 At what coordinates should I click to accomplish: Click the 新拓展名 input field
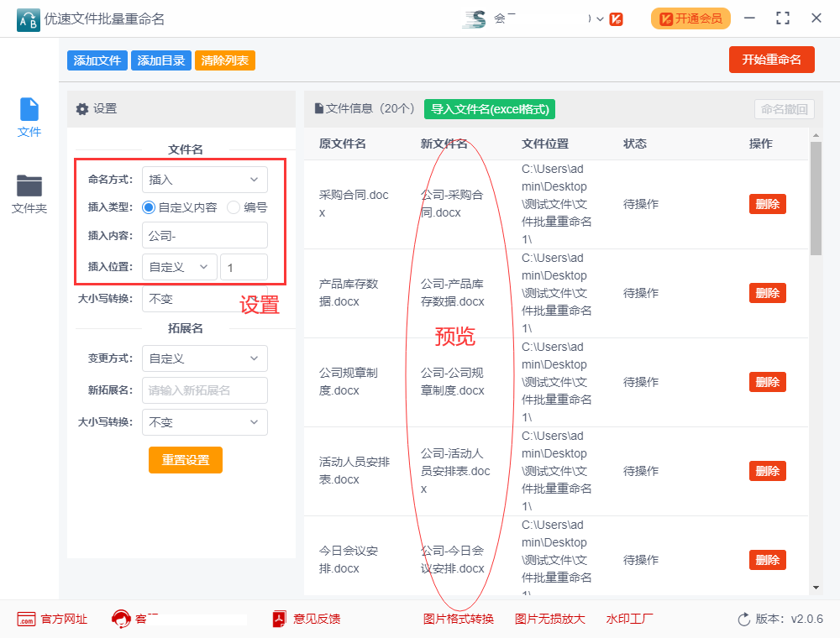205,390
